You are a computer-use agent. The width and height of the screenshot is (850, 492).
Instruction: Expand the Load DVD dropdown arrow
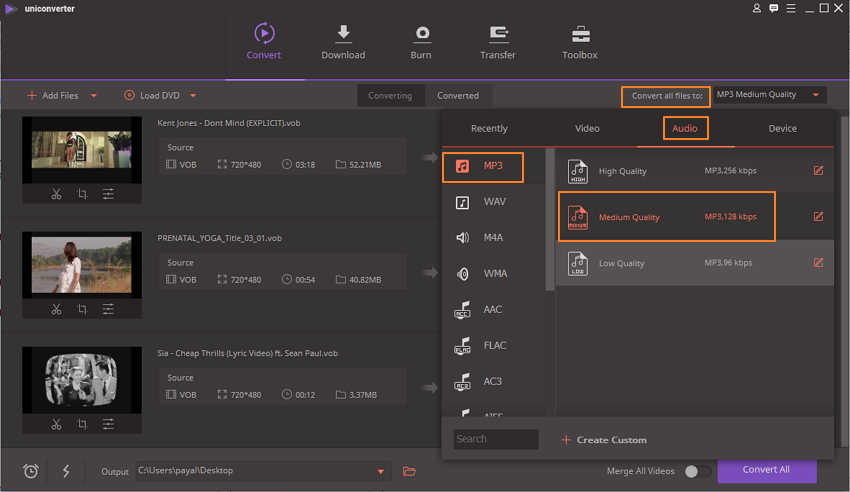[x=193, y=95]
